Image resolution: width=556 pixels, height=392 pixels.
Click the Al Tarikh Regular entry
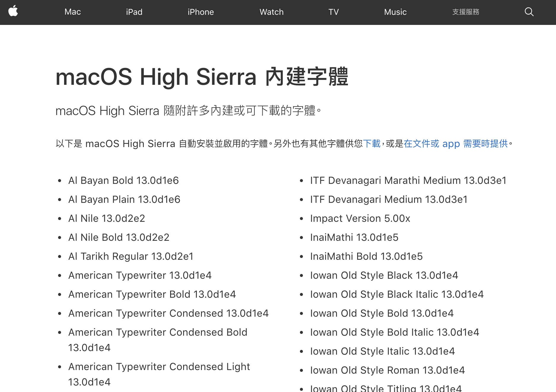[131, 256]
